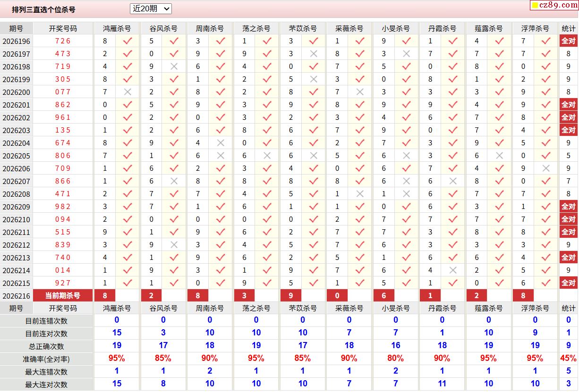Click the 鸿雁杀号 top column header

coord(117,28)
